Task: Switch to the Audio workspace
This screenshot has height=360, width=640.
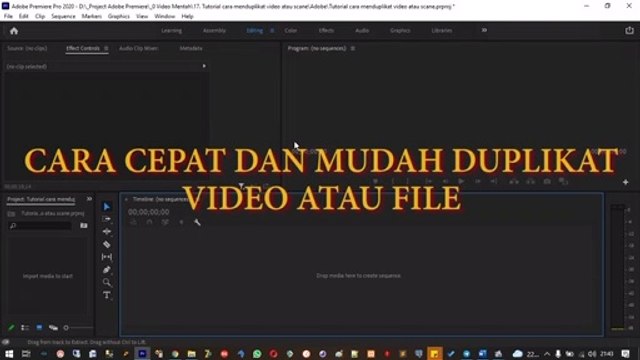Action: point(362,31)
